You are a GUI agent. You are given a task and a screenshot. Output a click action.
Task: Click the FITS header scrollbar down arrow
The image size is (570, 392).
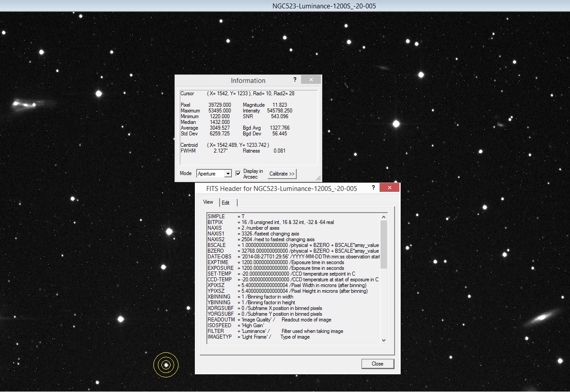point(384,340)
